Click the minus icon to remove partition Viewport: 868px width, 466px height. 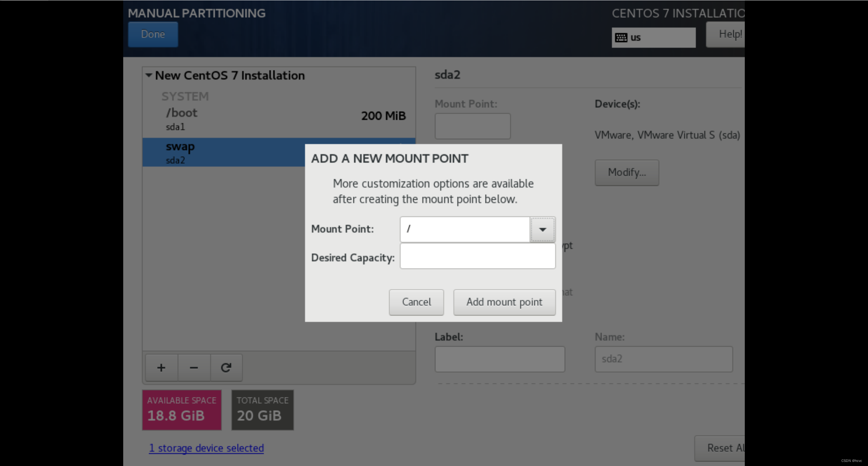194,368
